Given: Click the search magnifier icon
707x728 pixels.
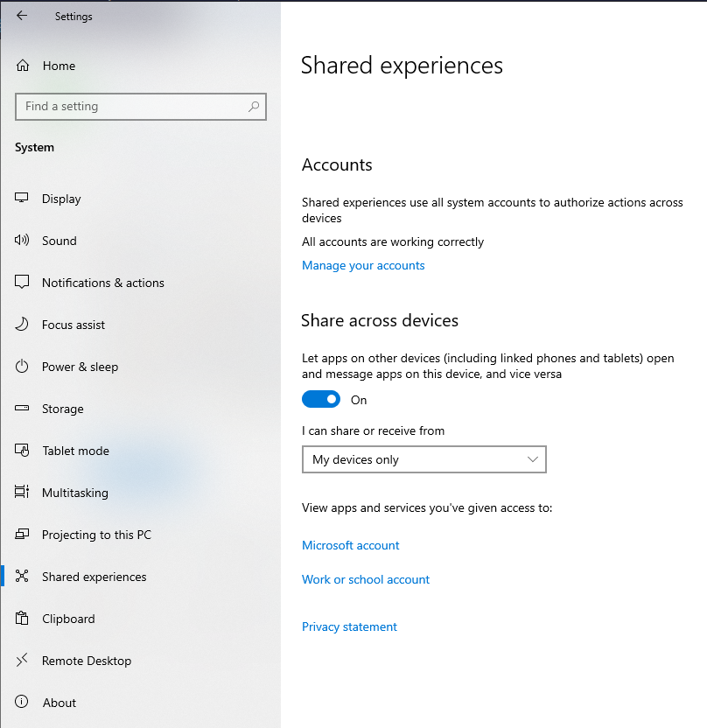Looking at the screenshot, I should [254, 107].
